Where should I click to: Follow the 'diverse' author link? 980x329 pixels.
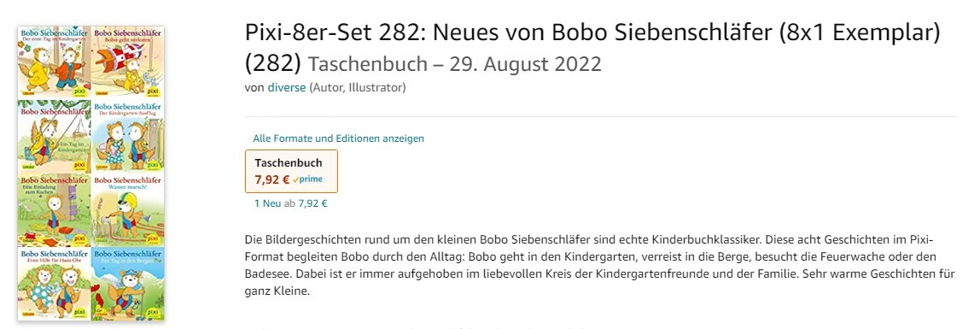tap(286, 87)
